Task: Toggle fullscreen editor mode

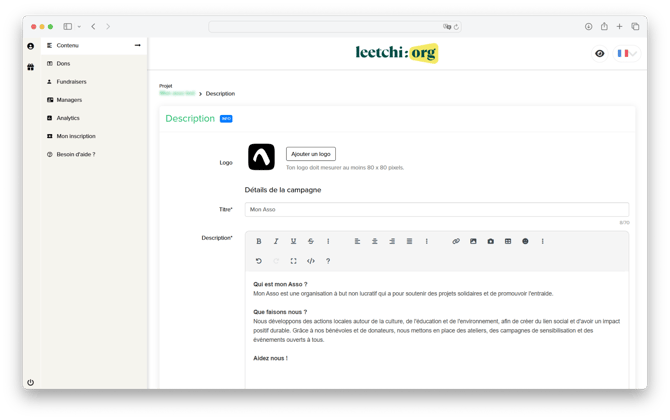Action: tap(293, 261)
